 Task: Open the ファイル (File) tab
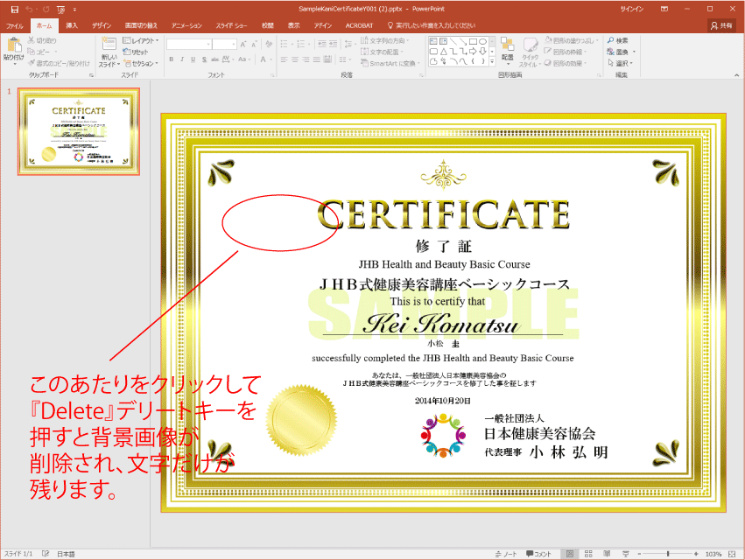(14, 25)
